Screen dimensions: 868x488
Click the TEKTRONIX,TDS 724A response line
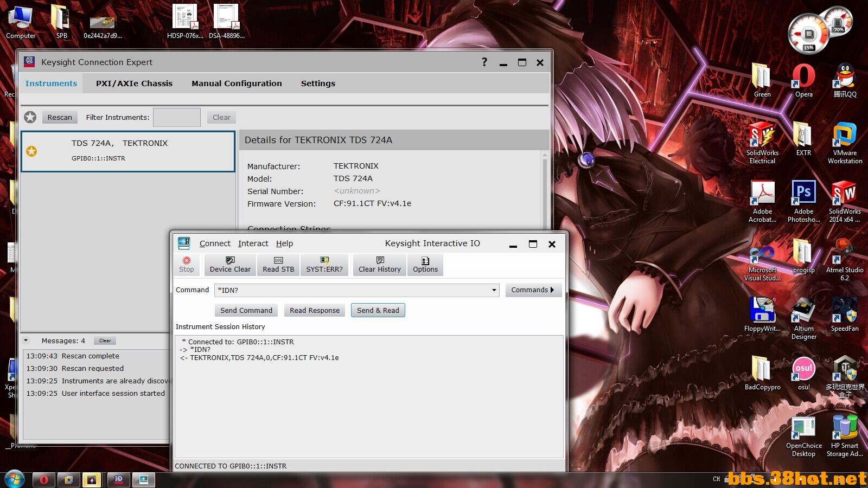259,358
